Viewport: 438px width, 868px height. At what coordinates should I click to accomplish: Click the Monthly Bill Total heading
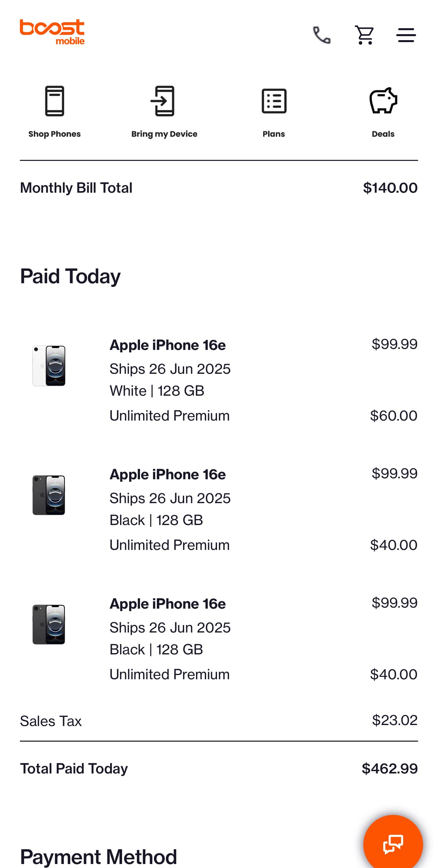point(76,188)
